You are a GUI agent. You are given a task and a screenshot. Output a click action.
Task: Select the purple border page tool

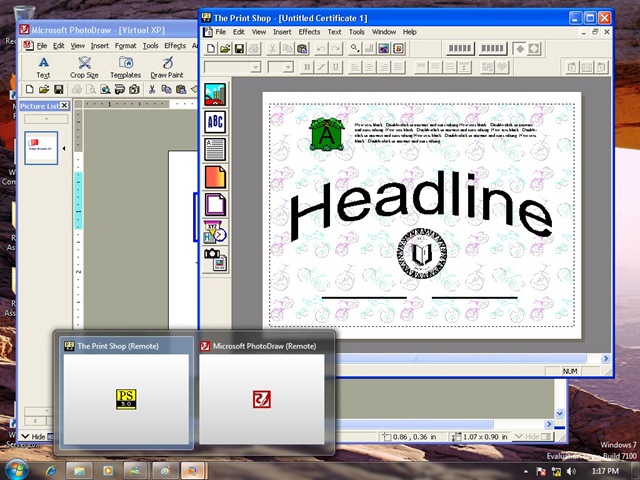pyautogui.click(x=215, y=204)
